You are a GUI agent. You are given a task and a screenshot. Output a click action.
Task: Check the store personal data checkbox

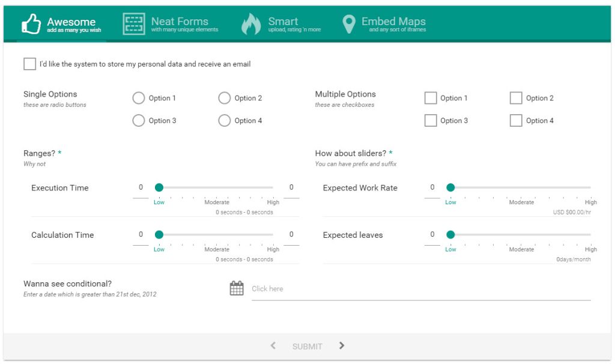point(30,64)
